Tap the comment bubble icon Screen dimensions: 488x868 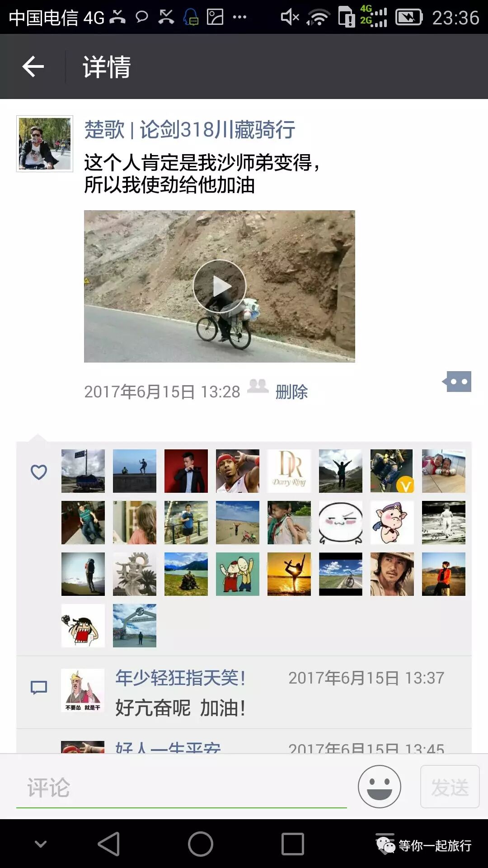pyautogui.click(x=39, y=688)
